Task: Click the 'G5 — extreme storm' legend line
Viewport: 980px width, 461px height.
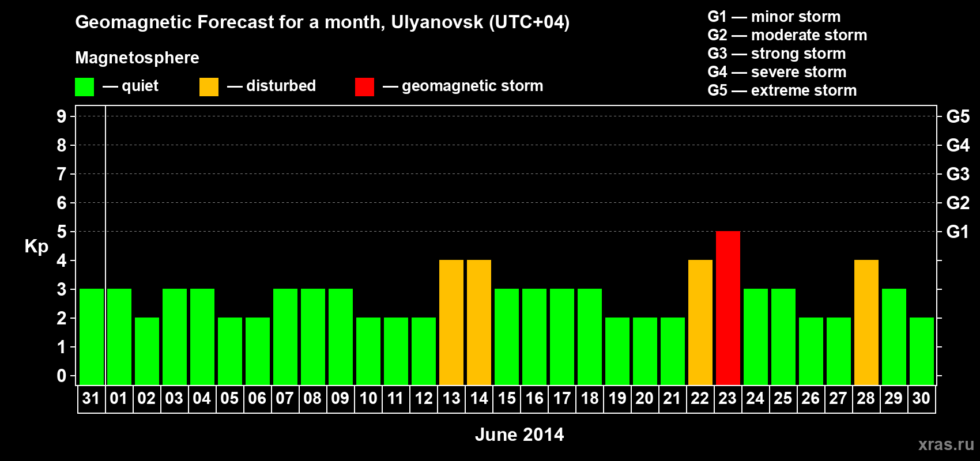Action: [x=782, y=90]
